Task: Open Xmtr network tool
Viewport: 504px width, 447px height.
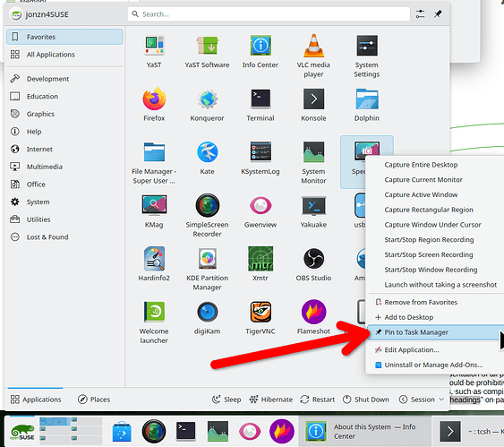Action: 261,264
